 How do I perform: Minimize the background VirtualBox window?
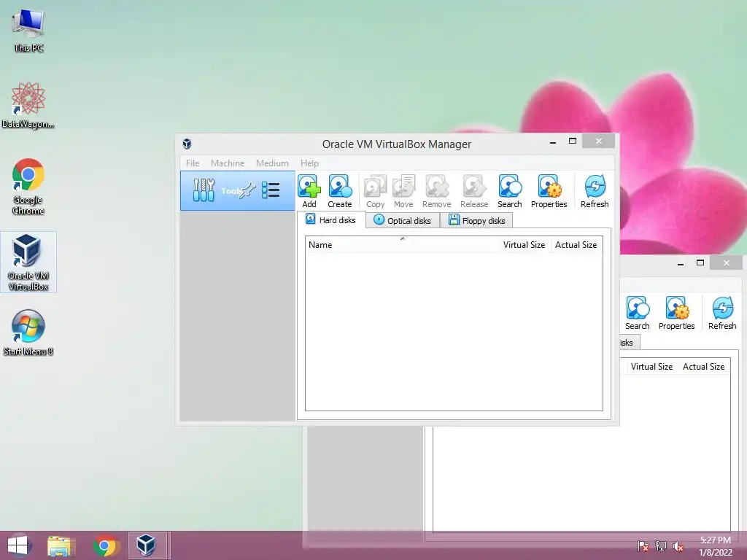pyautogui.click(x=681, y=262)
